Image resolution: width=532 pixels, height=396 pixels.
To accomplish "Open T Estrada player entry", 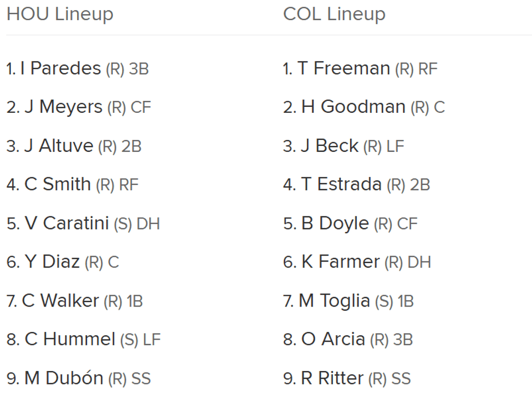I will tap(341, 184).
